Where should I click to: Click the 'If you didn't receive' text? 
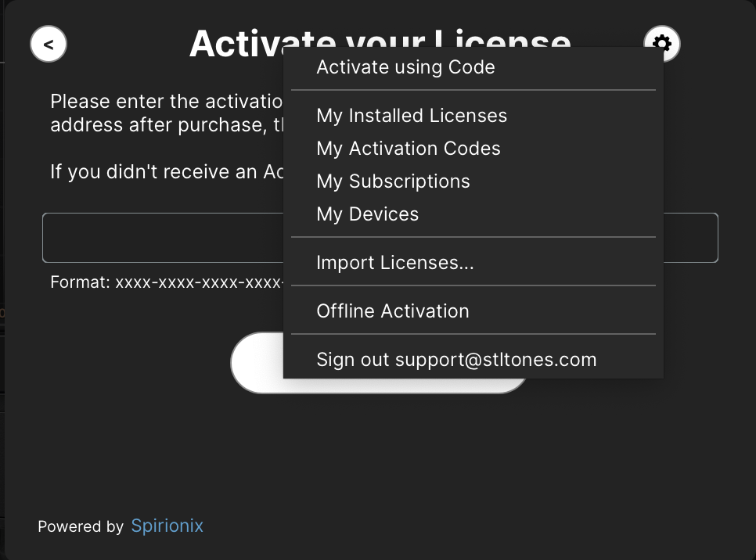(x=167, y=171)
